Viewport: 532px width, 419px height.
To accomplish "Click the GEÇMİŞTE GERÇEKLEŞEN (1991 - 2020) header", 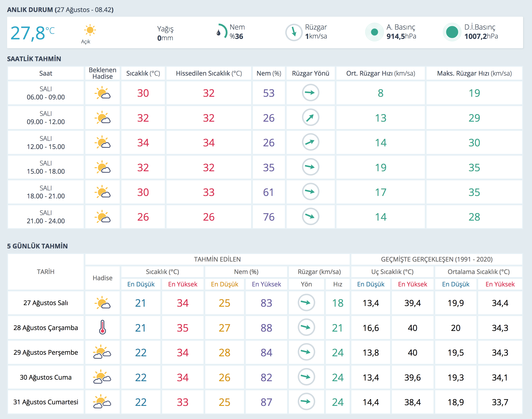I will click(x=437, y=259).
